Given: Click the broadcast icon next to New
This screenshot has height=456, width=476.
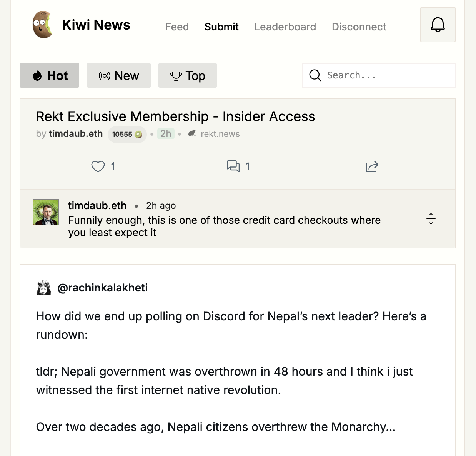Looking at the screenshot, I should (105, 75).
